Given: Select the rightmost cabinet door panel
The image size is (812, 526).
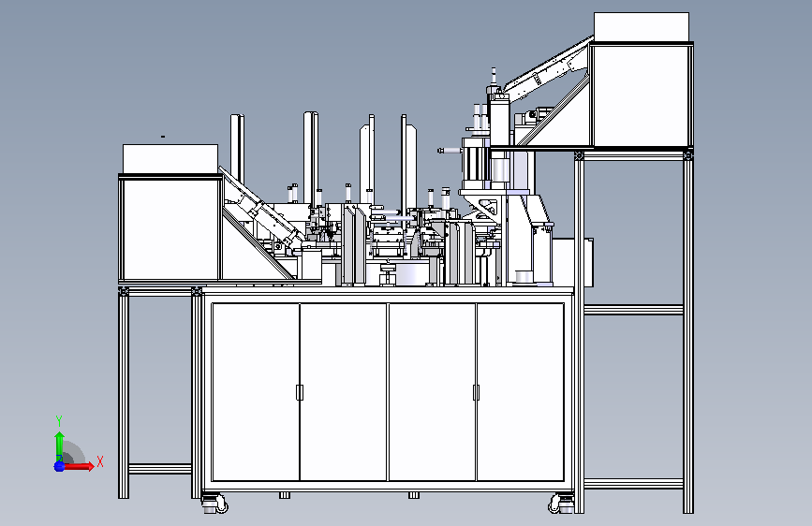Looking at the screenshot, I should click(520, 392).
